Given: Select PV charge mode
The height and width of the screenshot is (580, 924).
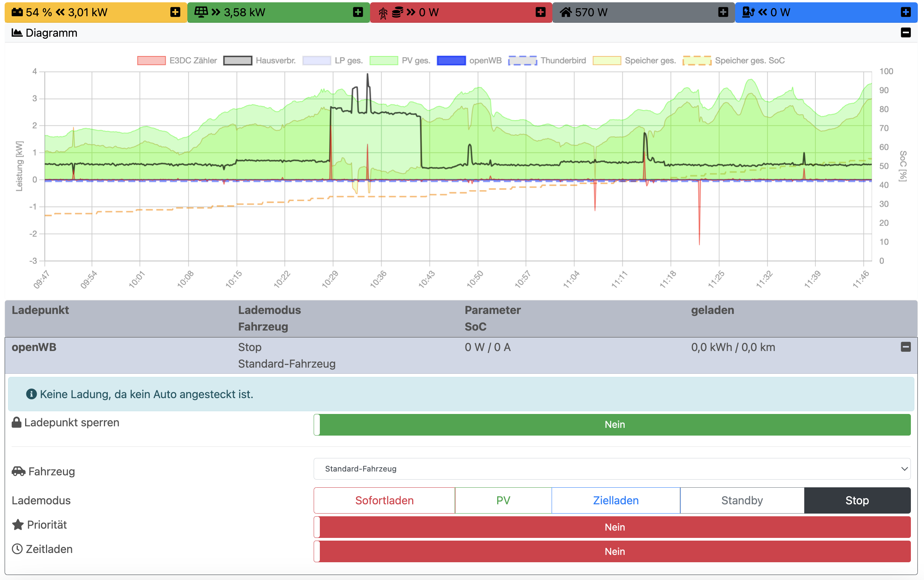Looking at the screenshot, I should click(x=503, y=500).
